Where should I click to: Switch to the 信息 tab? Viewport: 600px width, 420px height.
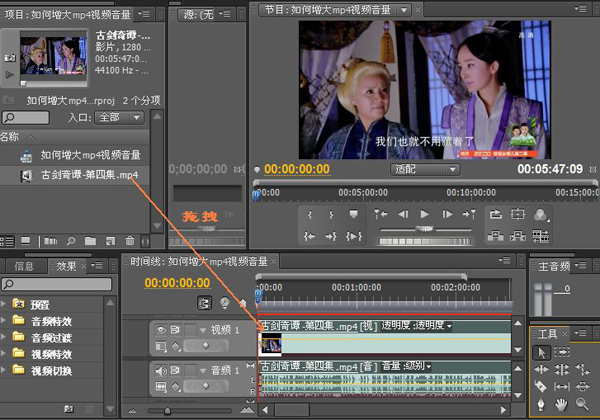(24, 266)
